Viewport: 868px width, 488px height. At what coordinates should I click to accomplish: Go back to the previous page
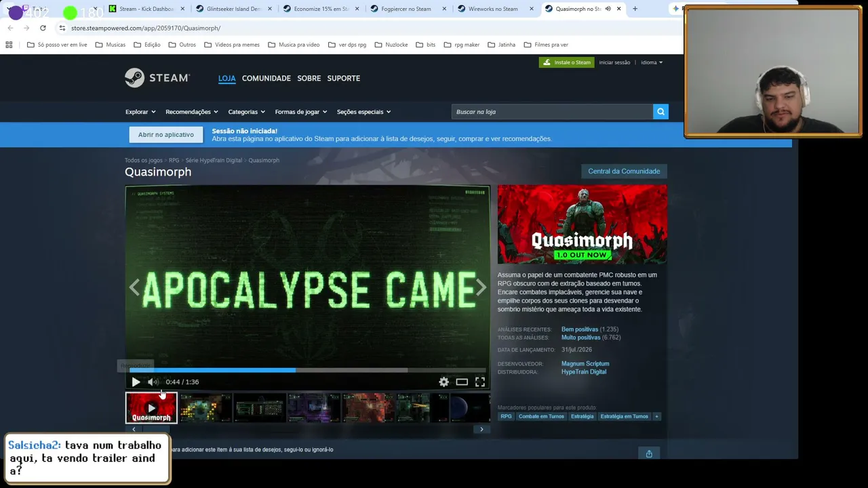[10, 28]
